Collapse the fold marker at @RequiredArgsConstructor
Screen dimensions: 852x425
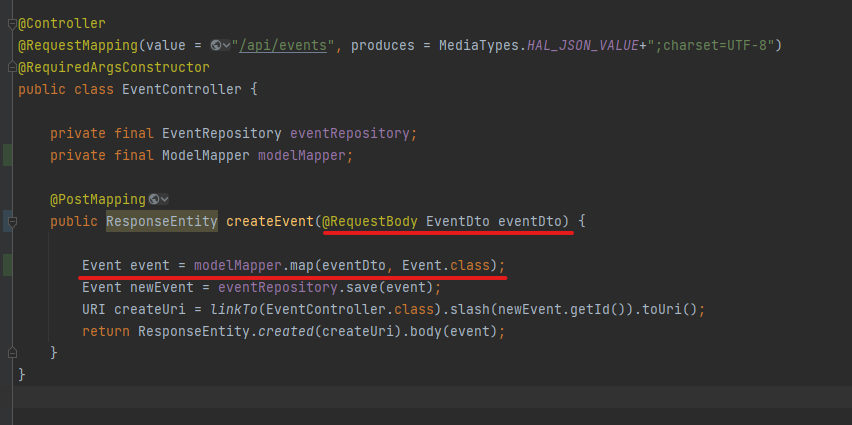pos(12,68)
